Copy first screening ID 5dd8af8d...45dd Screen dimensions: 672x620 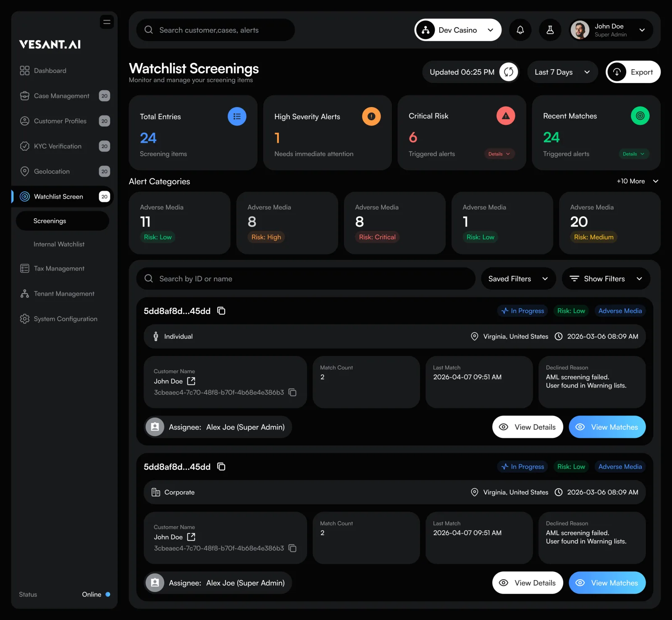tap(221, 311)
